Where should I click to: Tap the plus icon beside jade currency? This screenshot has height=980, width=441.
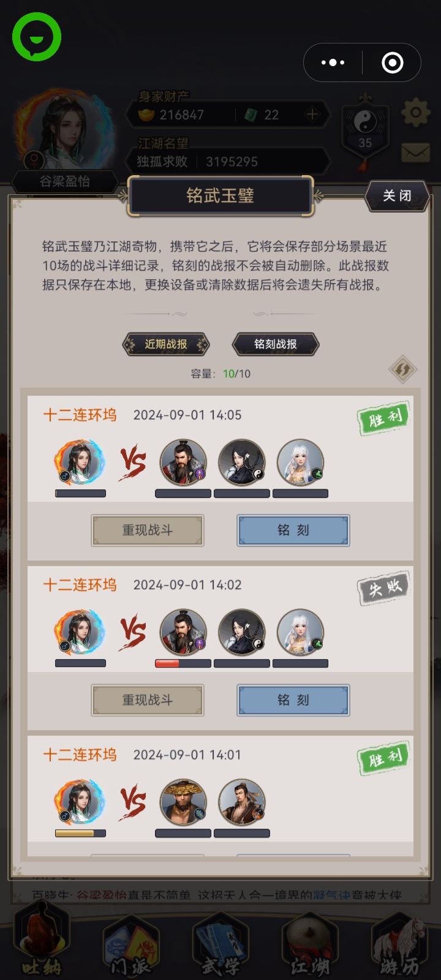point(312,115)
